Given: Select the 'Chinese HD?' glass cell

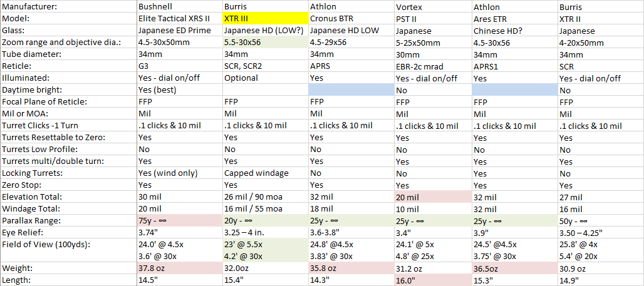Looking at the screenshot, I should pos(514,30).
